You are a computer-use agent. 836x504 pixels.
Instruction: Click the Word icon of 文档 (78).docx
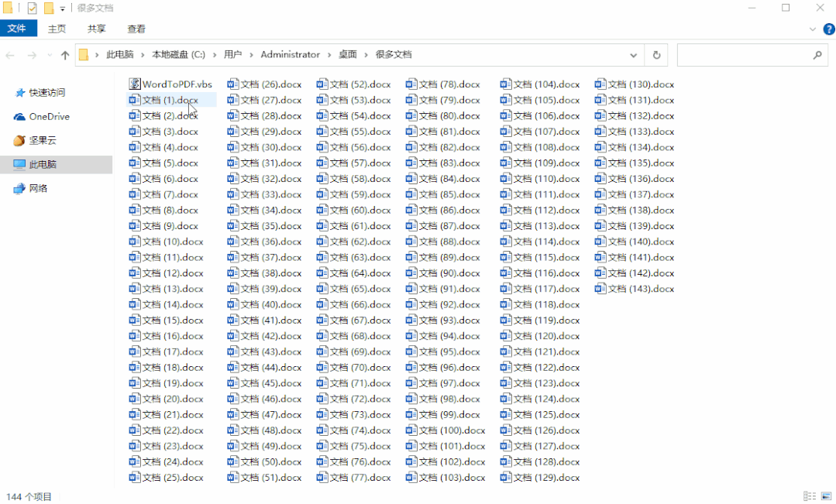tap(411, 84)
